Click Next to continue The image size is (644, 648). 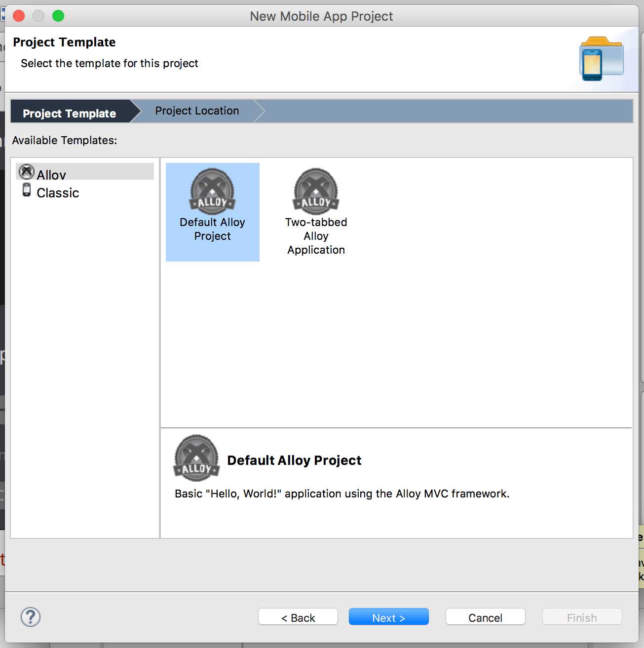pos(389,617)
